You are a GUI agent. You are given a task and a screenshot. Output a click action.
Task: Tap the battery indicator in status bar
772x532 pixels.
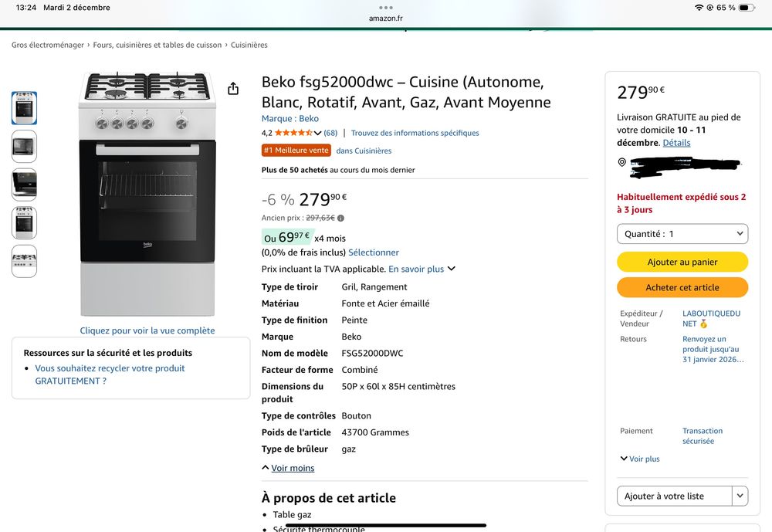[x=747, y=8]
